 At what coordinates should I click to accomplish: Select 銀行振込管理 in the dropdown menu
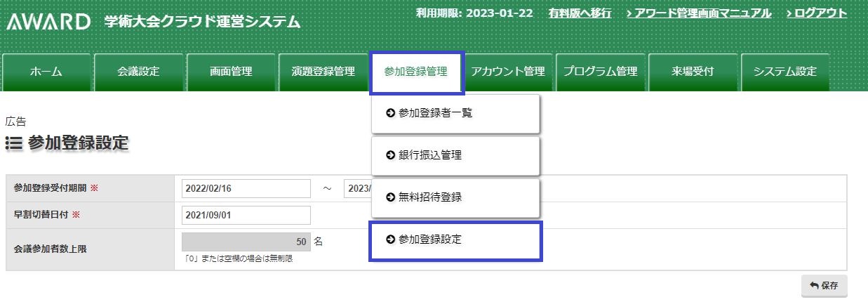pyautogui.click(x=455, y=155)
